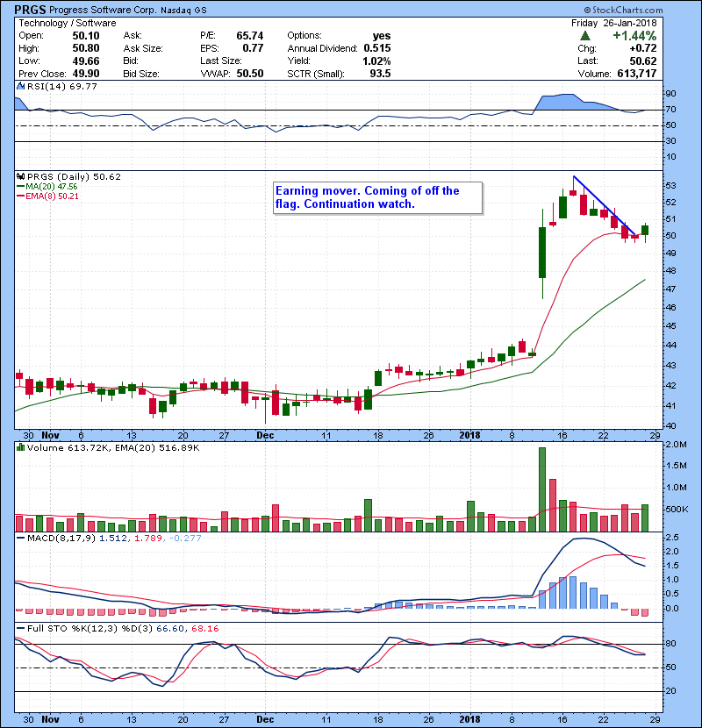The height and width of the screenshot is (728, 702).
Task: Click the RSI(14) 69.77 panel label
Action: 62,86
